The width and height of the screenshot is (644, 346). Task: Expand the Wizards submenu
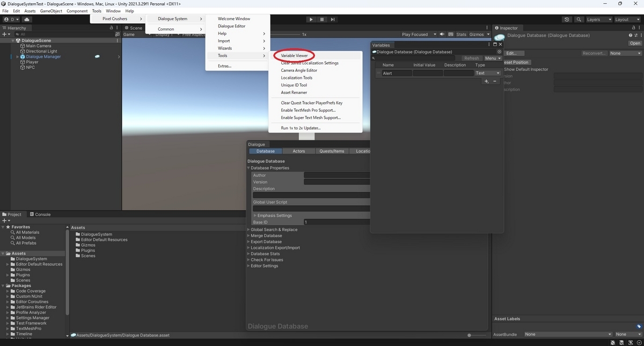237,48
